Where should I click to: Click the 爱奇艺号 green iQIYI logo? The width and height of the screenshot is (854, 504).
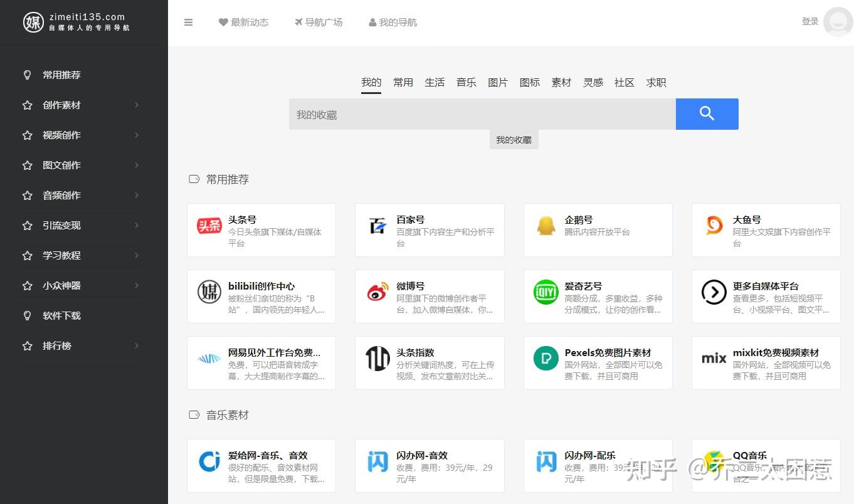(x=546, y=292)
